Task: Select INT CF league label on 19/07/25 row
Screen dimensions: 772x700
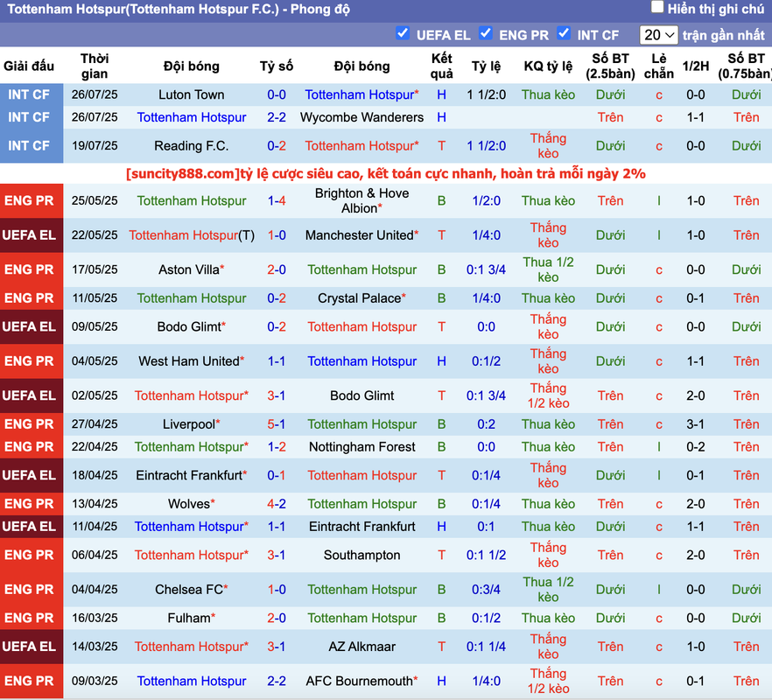Action: tap(31, 146)
